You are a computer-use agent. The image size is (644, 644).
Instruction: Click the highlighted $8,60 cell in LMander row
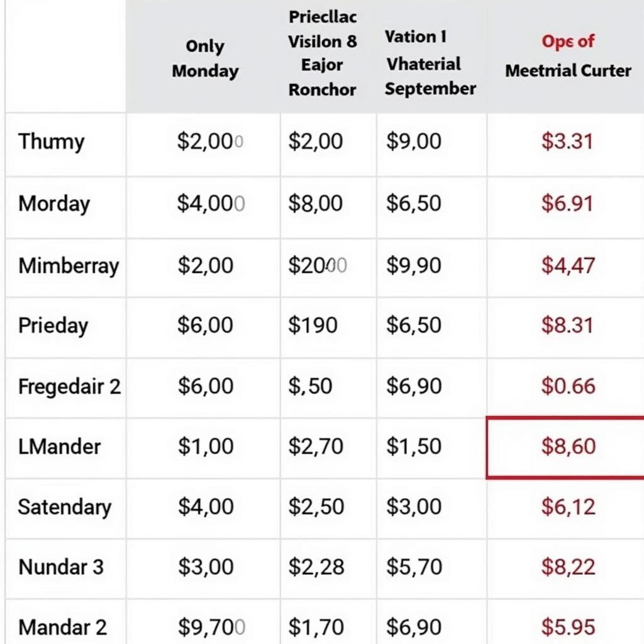[x=568, y=447]
